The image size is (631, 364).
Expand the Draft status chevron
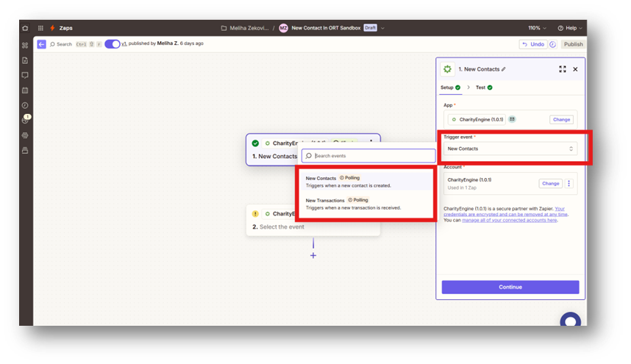coord(382,28)
